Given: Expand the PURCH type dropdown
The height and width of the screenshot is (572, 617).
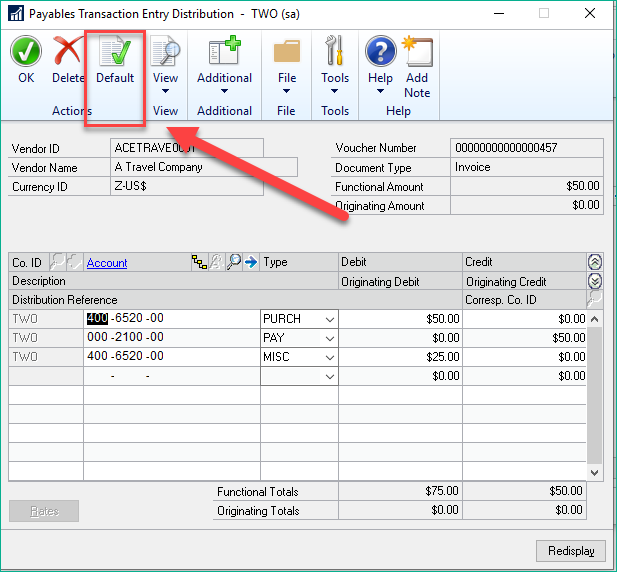Looking at the screenshot, I should [329, 319].
